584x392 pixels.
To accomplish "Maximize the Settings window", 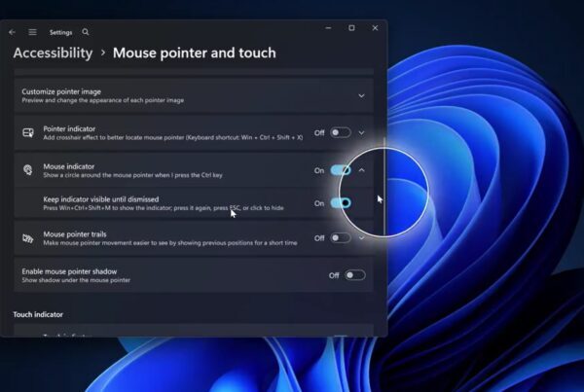I will (351, 28).
